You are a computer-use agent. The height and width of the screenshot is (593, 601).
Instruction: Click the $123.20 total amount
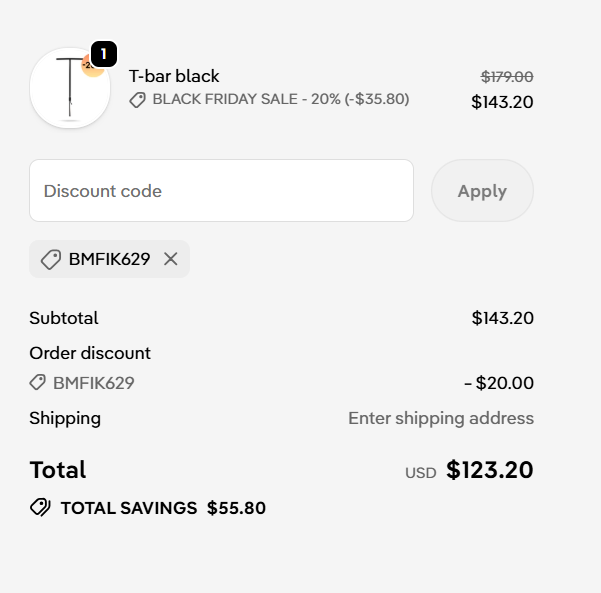[x=489, y=470]
